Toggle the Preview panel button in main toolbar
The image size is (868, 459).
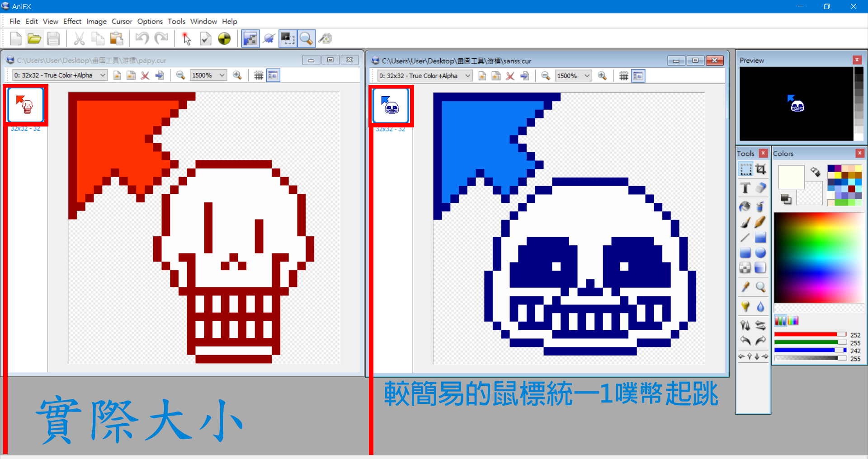pyautogui.click(x=250, y=39)
